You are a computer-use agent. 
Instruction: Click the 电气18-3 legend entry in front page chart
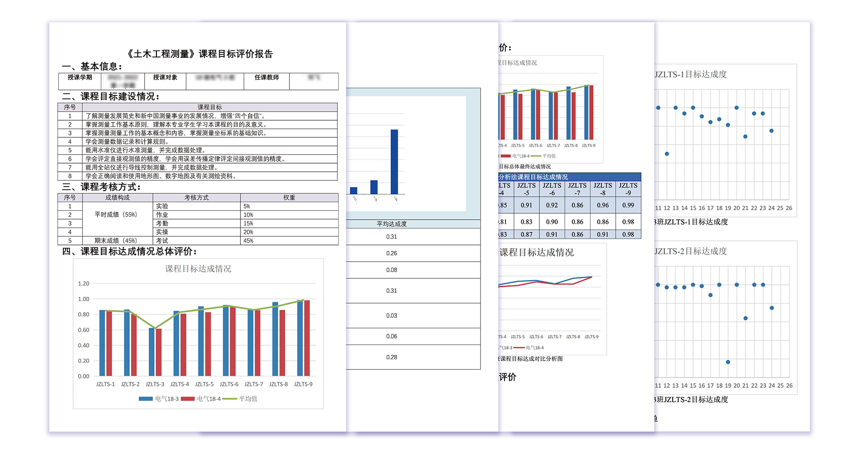point(159,399)
